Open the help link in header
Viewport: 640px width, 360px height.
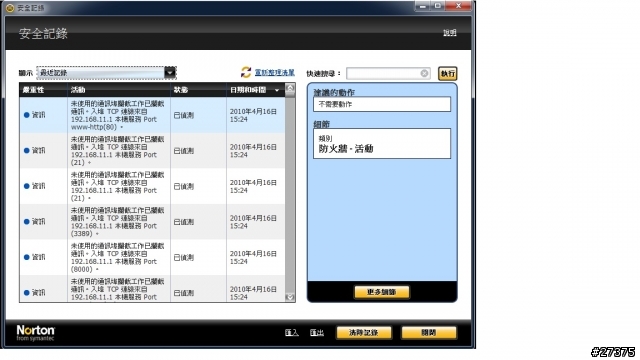[x=450, y=33]
